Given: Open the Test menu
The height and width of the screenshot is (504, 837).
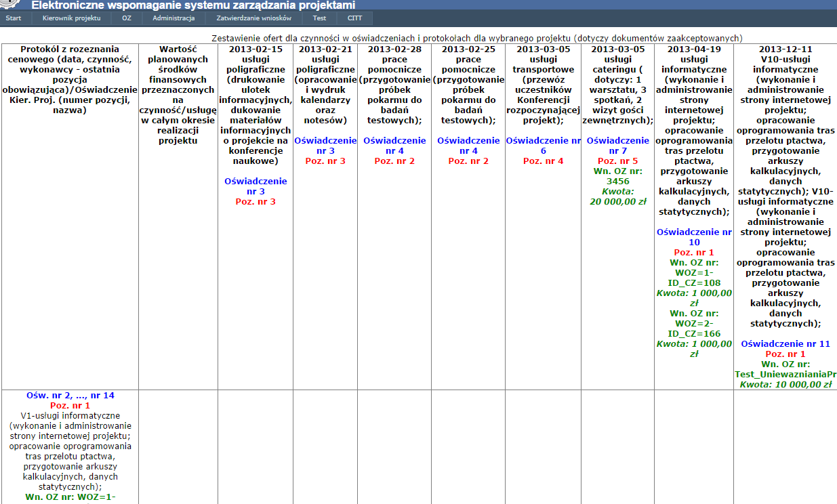Looking at the screenshot, I should click(319, 18).
